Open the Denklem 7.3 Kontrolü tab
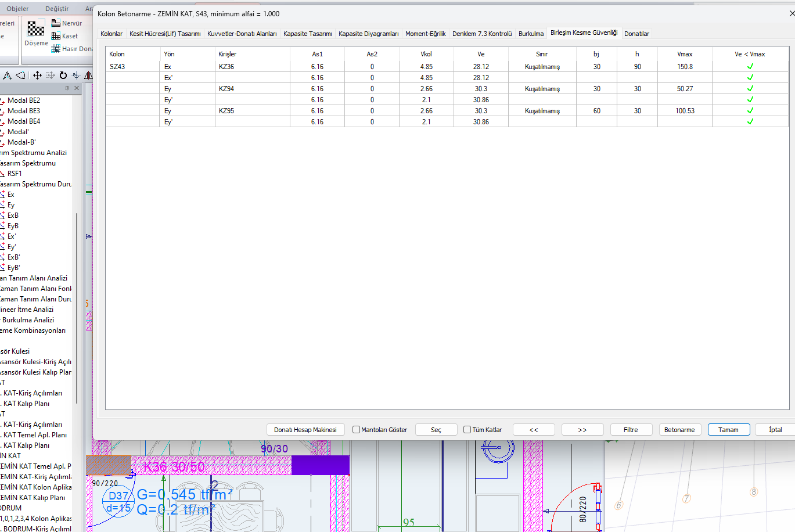This screenshot has width=795, height=532. click(x=482, y=34)
